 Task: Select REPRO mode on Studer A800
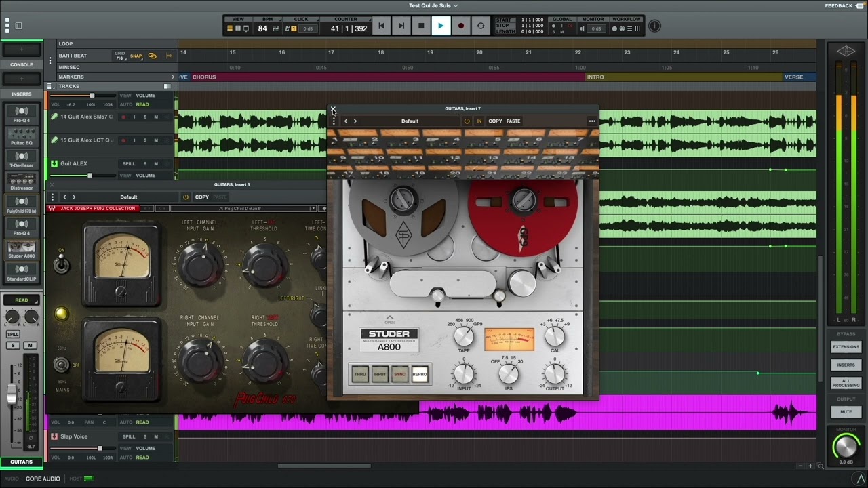[x=420, y=374]
